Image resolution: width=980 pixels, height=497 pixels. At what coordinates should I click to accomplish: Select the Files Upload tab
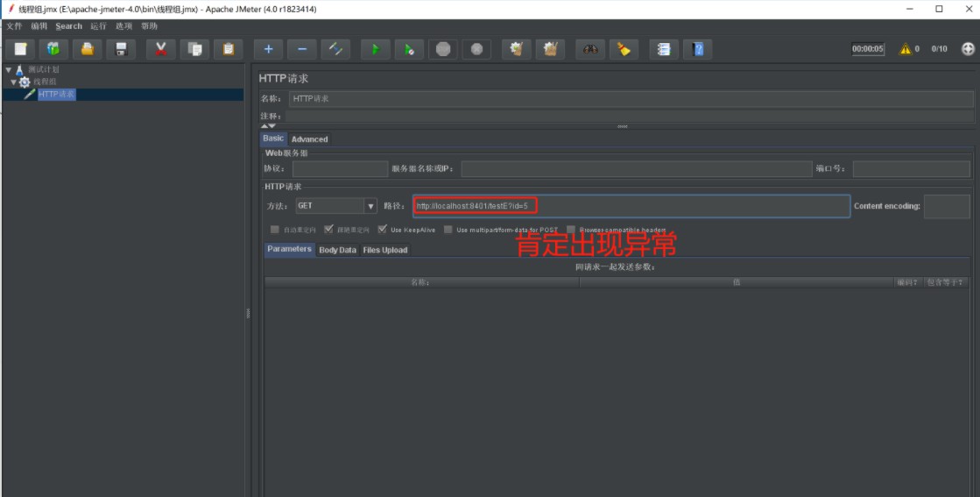pyautogui.click(x=385, y=250)
